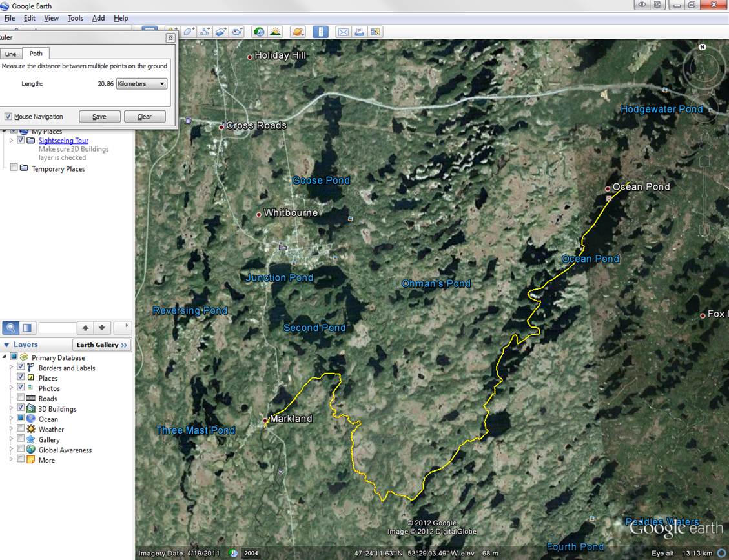
Task: Open the Add Path tool
Action: (x=203, y=32)
